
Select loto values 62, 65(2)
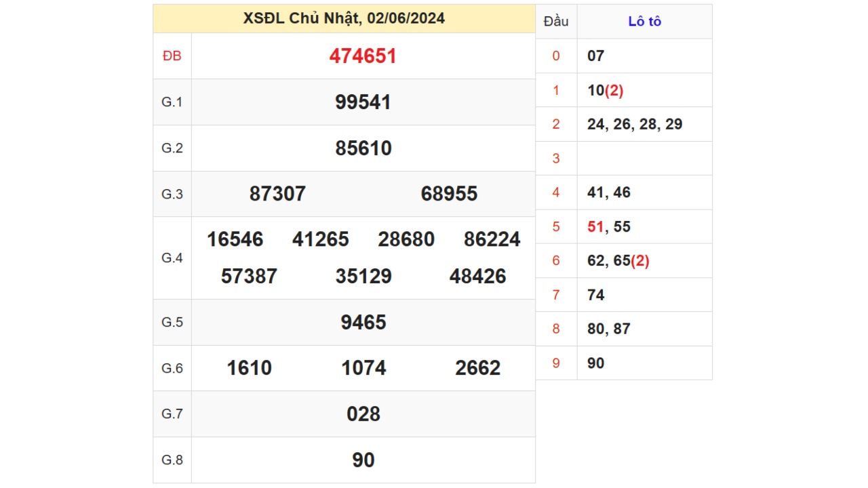coord(618,261)
